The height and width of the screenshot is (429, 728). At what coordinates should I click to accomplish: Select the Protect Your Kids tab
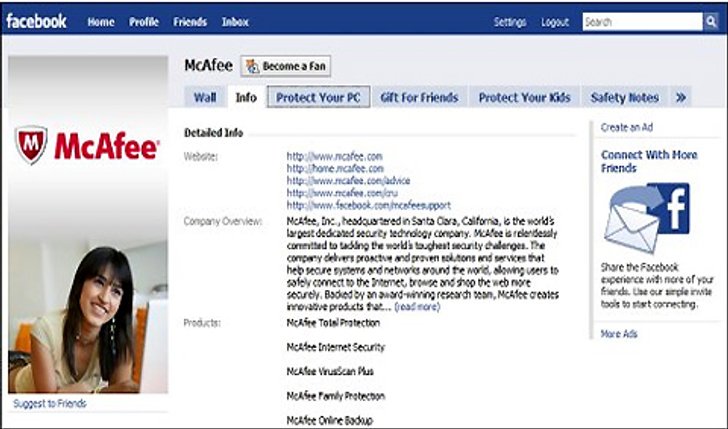click(524, 98)
